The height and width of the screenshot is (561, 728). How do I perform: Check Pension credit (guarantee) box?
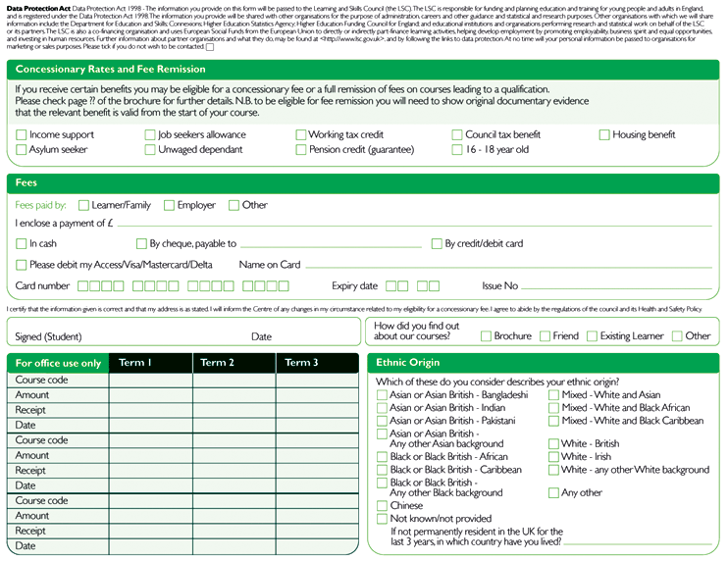click(x=301, y=149)
